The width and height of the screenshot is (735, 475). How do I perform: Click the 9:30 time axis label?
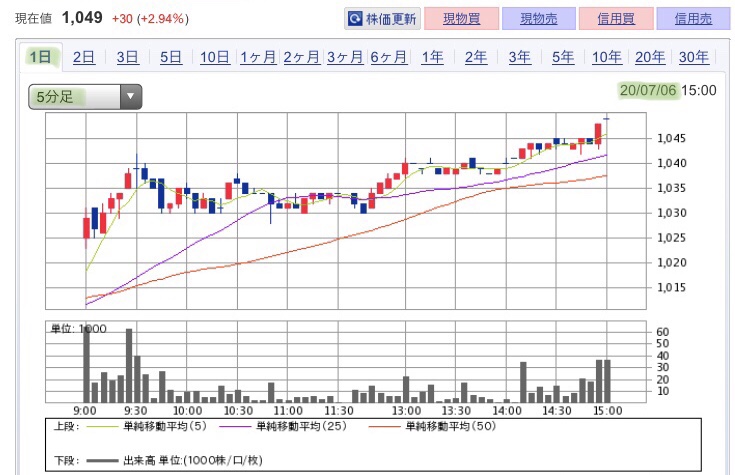pos(136,411)
